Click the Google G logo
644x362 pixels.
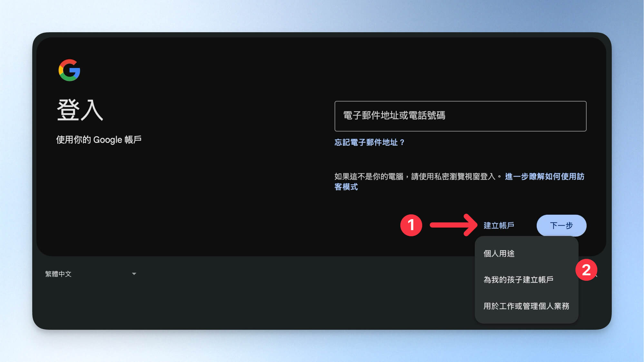(69, 70)
